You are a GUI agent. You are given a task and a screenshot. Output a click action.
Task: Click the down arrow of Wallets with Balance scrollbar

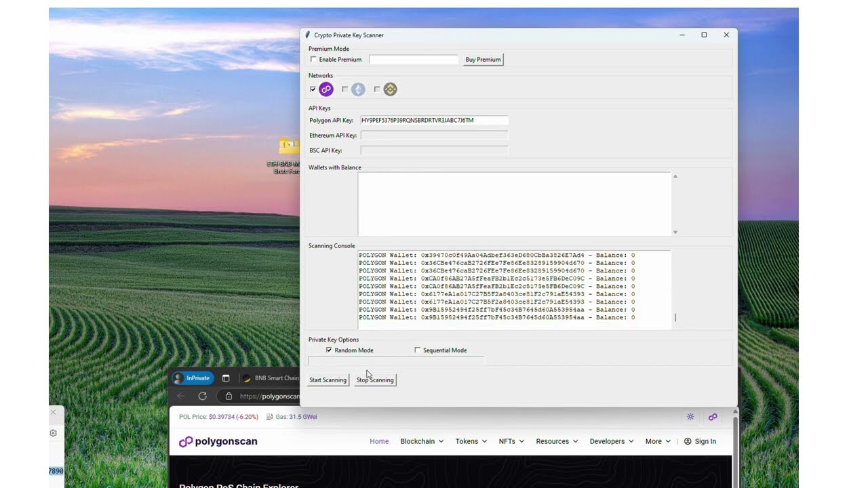[675, 232]
